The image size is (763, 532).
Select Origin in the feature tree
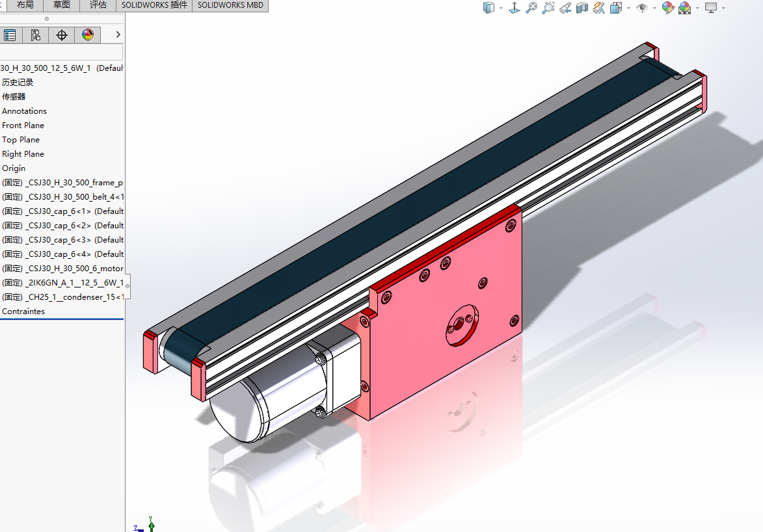14,168
